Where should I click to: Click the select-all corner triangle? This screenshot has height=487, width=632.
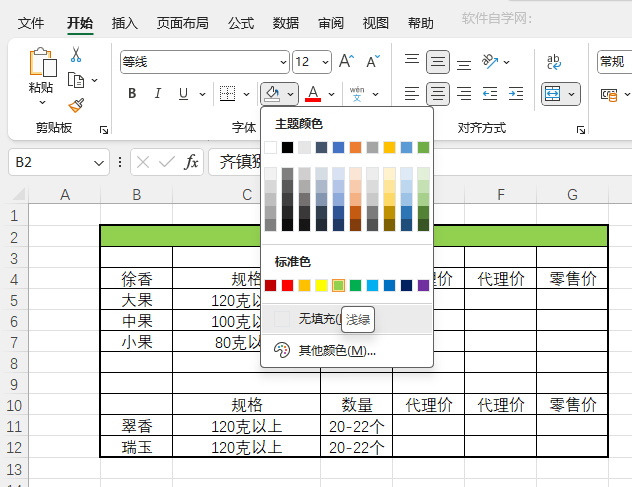coord(18,194)
